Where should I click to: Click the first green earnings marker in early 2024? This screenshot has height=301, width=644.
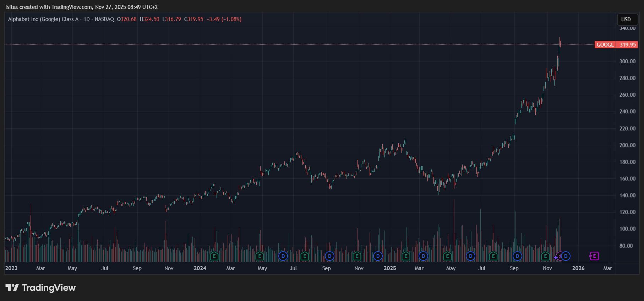(x=214, y=256)
